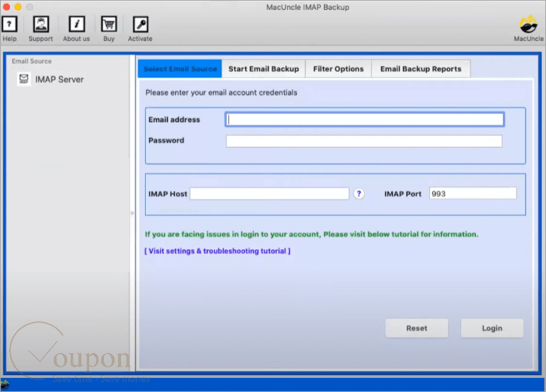Close the window with red button
This screenshot has width=546, height=392.
(x=6, y=6)
